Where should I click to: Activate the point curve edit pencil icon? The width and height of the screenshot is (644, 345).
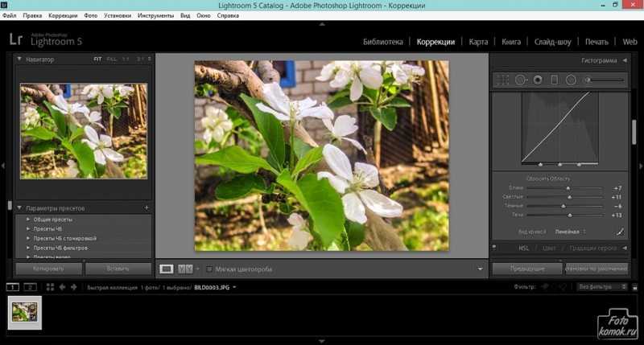coord(620,232)
